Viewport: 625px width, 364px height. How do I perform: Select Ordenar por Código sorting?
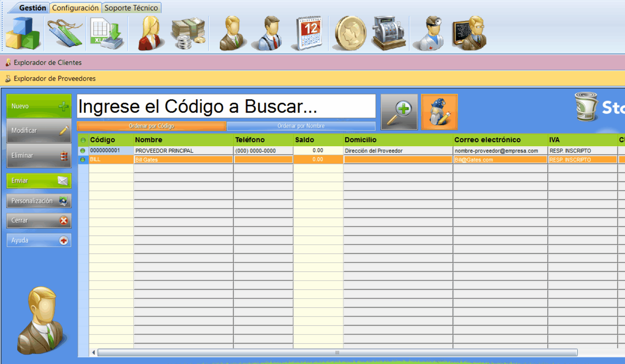[x=152, y=126]
